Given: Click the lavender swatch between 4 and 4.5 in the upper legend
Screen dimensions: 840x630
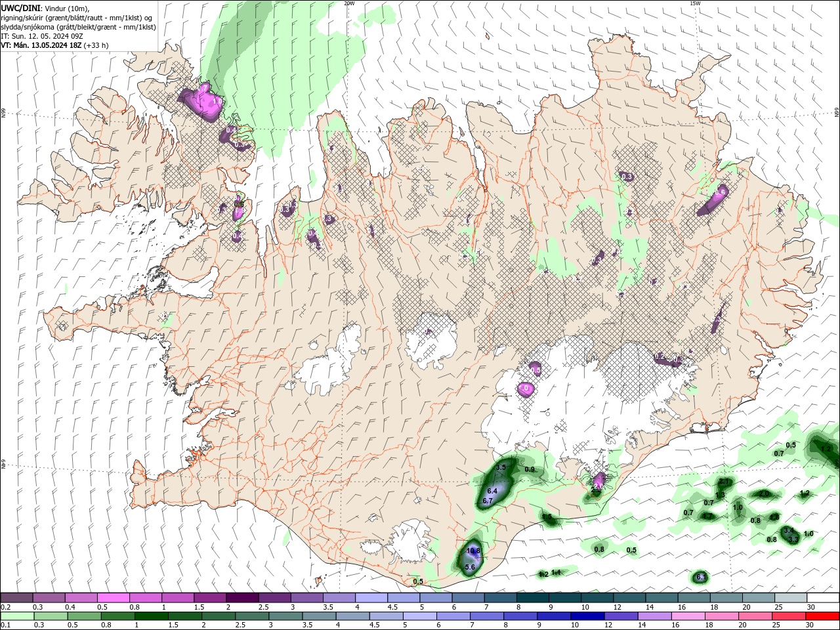Looking at the screenshot, I should pyautogui.click(x=371, y=598).
